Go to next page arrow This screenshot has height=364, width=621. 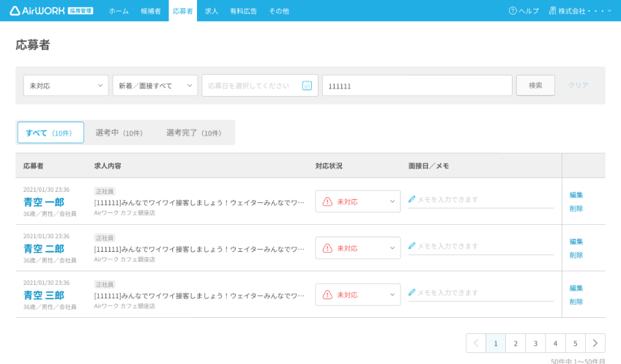coord(595,343)
